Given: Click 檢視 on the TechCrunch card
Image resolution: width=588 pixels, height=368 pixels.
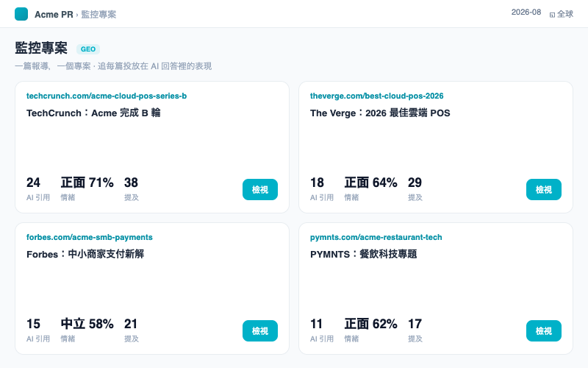Looking at the screenshot, I should click(260, 190).
